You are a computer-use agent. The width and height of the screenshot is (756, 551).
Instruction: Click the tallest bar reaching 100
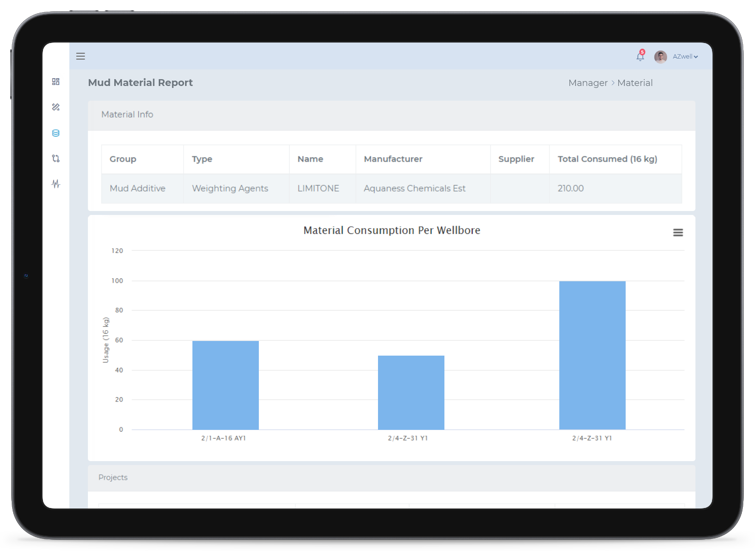coord(592,355)
